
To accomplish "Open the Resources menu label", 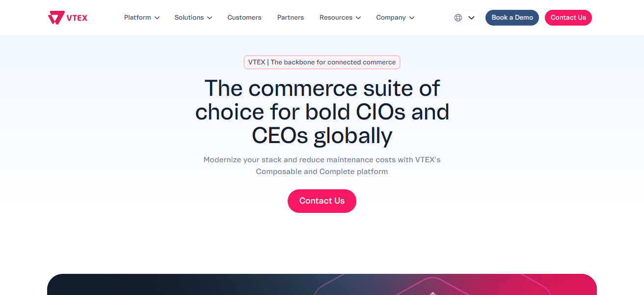I will point(336,18).
